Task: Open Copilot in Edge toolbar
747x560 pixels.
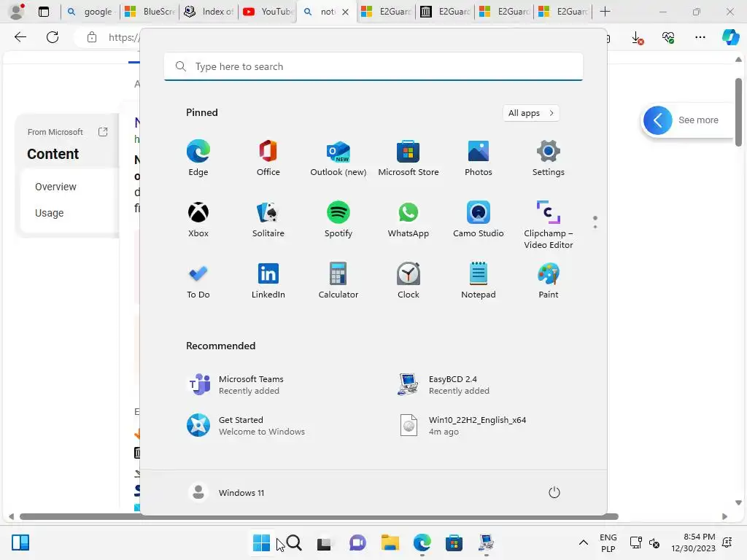Action: (x=730, y=37)
